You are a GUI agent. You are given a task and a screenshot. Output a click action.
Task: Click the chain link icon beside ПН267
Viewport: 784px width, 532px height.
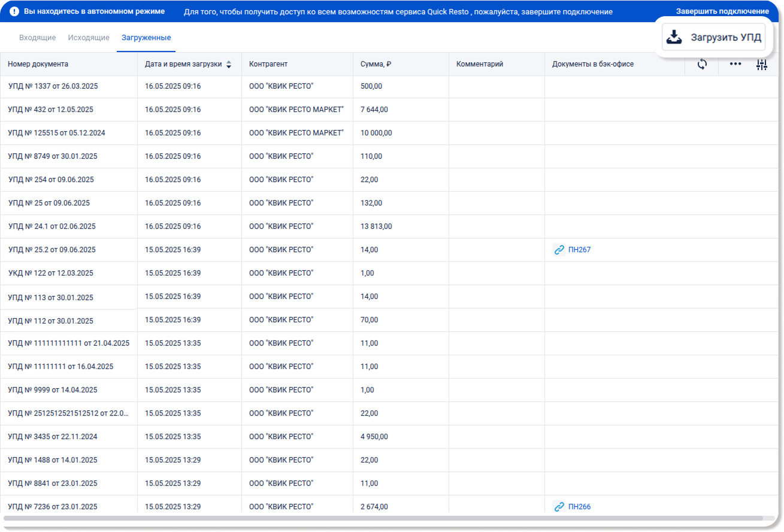pyautogui.click(x=559, y=250)
